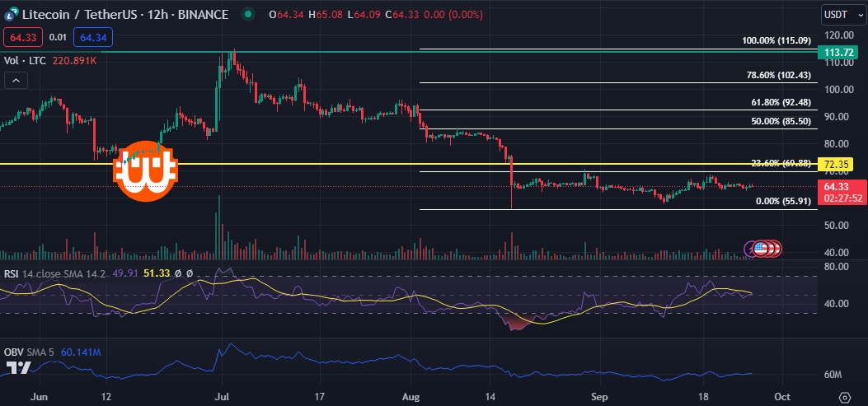This screenshot has width=868, height=406.
Task: Click the volume value 220.891K
Action: coord(75,60)
